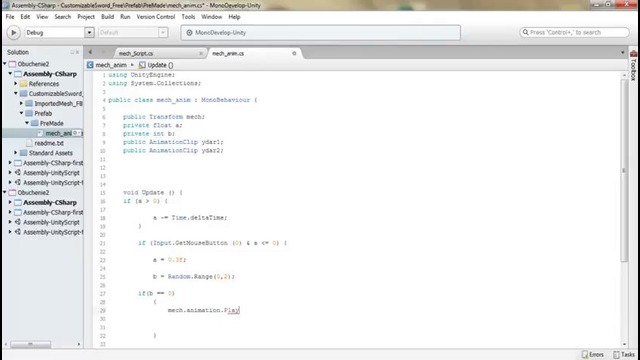Expand the second Assembly-CSharp-first project
The width and height of the screenshot is (640, 360).
(10, 212)
